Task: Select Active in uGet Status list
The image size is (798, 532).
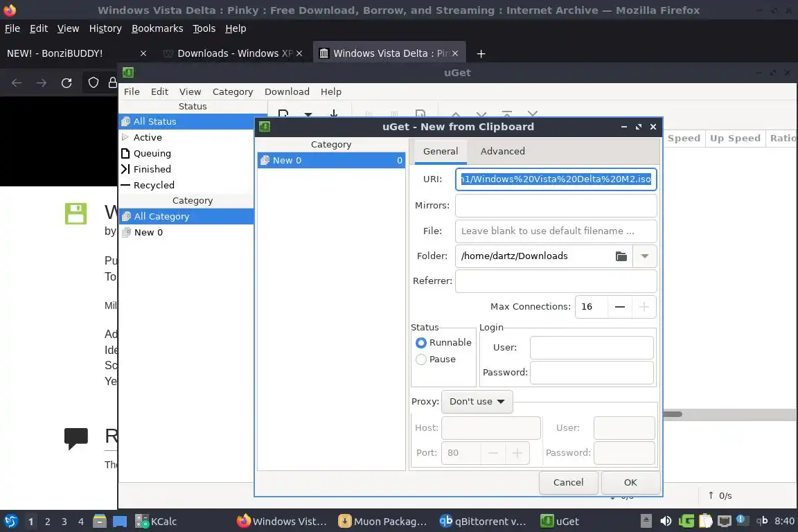Action: [x=186, y=137]
